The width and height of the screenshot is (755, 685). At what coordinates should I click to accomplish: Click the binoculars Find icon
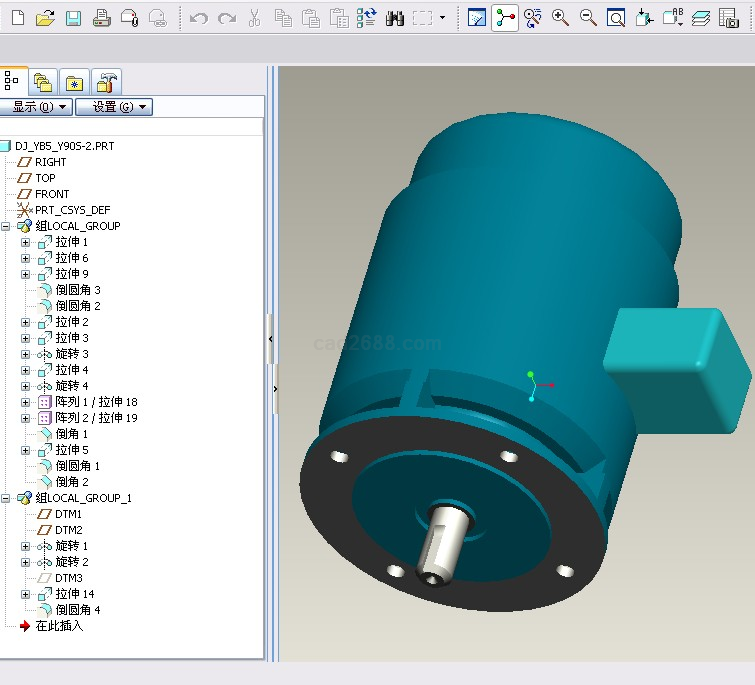[395, 18]
